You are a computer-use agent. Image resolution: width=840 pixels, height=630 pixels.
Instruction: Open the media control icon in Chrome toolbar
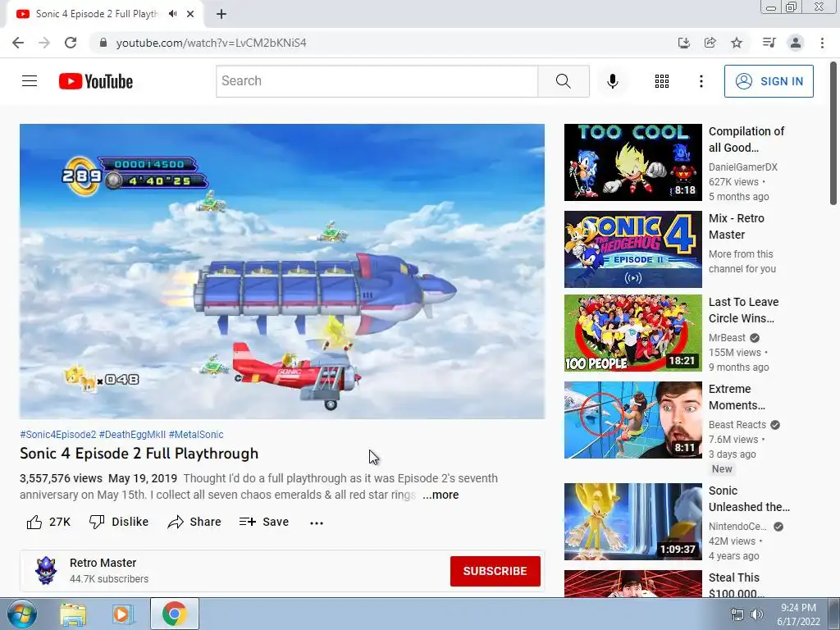[769, 43]
